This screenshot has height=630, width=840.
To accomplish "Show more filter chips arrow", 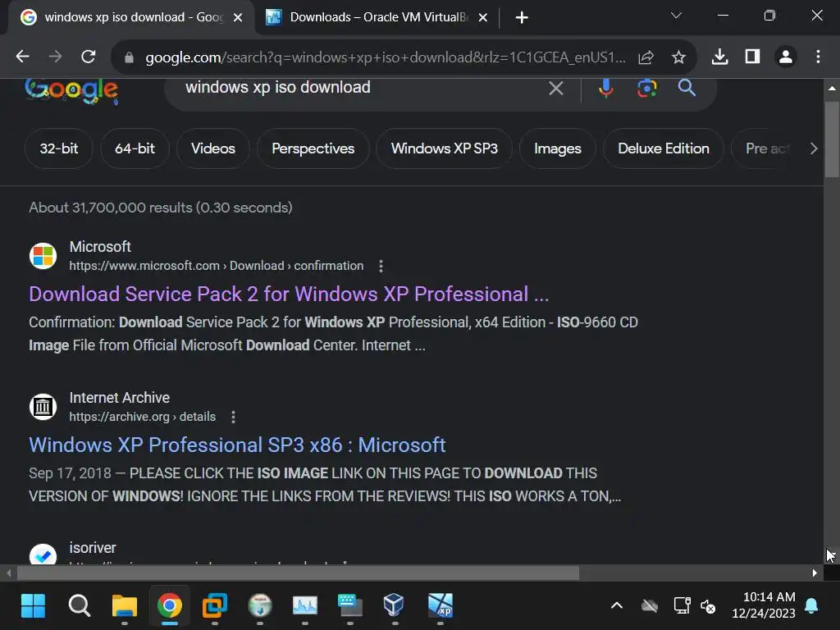I will point(813,148).
